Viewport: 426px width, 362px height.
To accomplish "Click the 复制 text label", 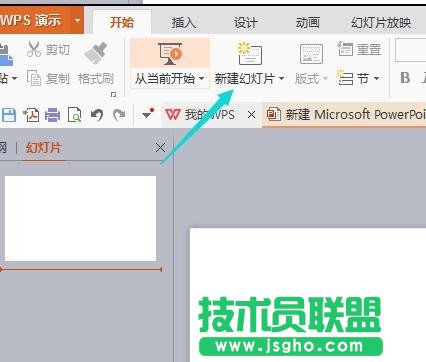I will (58, 79).
